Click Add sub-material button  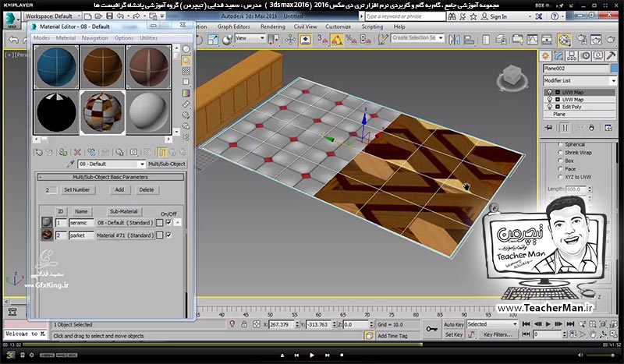click(x=119, y=189)
